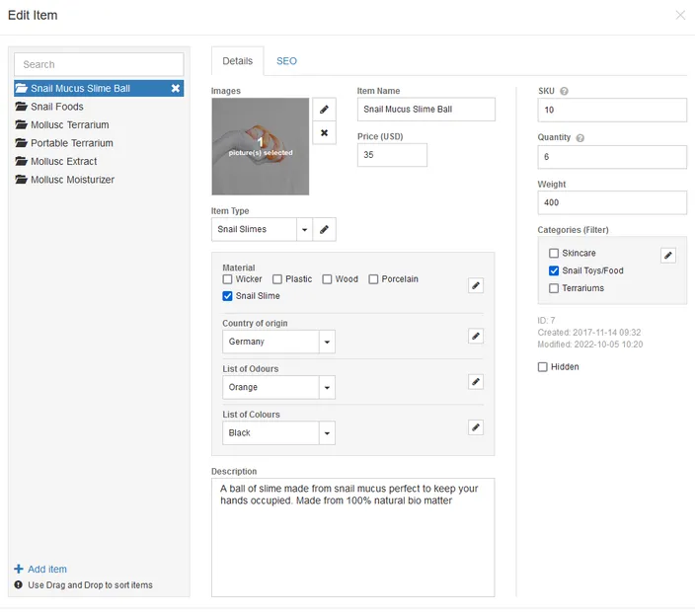The height and width of the screenshot is (616, 695).
Task: Click the Add item link
Action: pyautogui.click(x=47, y=569)
